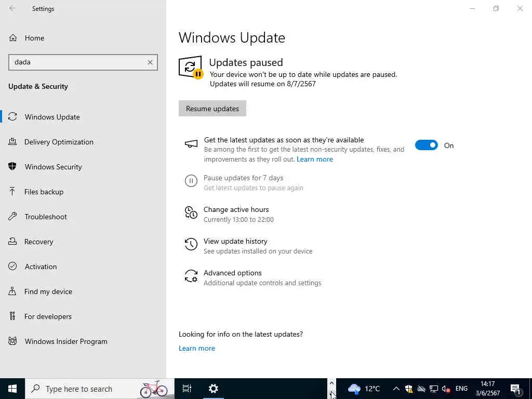
Task: Click 'Currently 13:00 to 22:00' text
Action: point(238,220)
